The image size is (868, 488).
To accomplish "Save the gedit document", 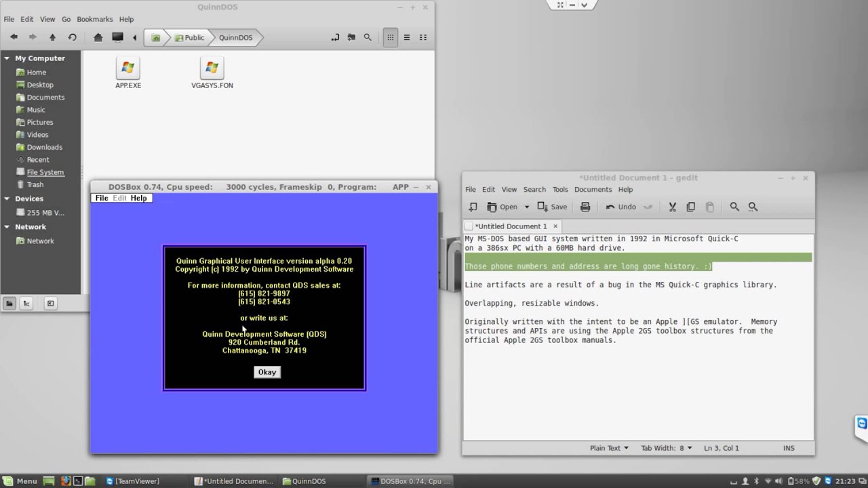I will coord(552,207).
